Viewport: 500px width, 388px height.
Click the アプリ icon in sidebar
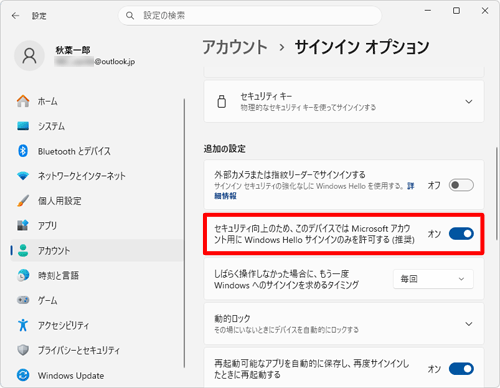pos(23,226)
